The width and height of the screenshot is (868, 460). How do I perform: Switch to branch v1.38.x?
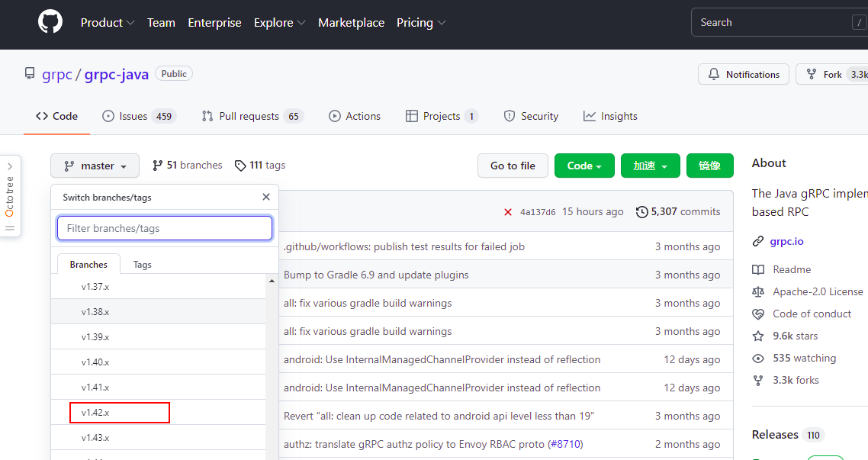coord(159,312)
